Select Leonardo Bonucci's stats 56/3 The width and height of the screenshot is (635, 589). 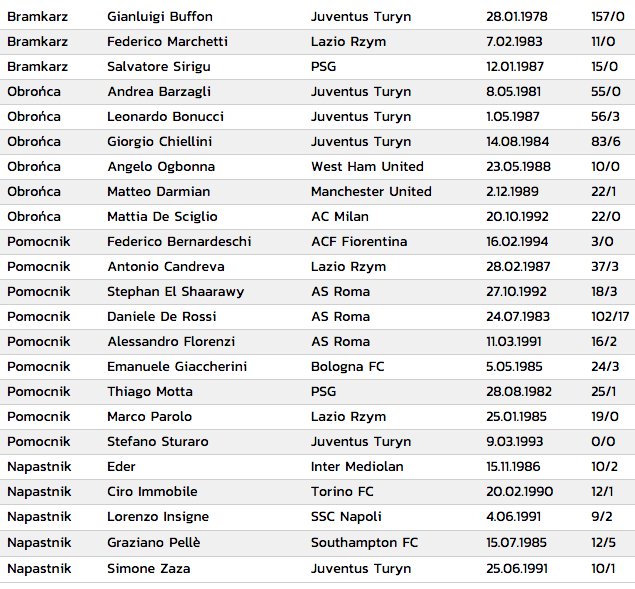(605, 117)
